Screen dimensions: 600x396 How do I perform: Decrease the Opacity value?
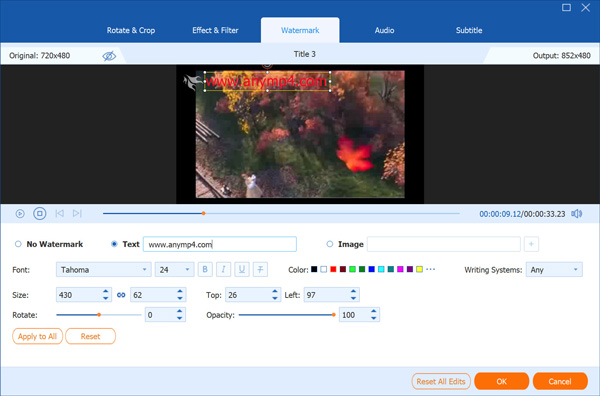point(373,318)
